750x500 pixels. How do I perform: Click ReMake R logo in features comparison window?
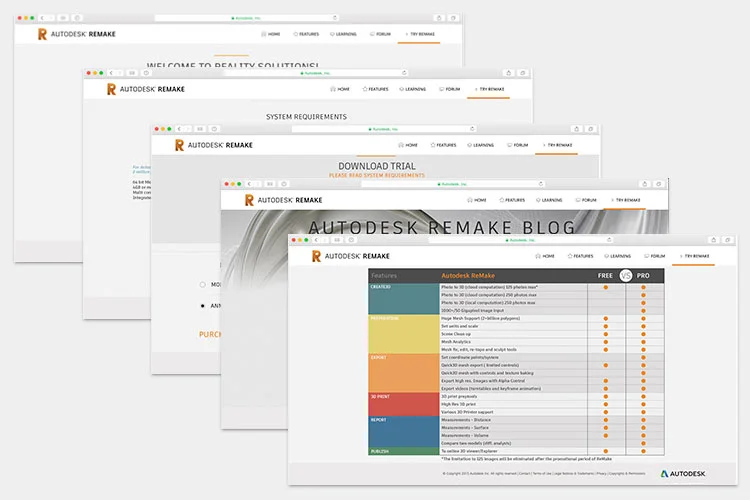pyautogui.click(x=316, y=256)
